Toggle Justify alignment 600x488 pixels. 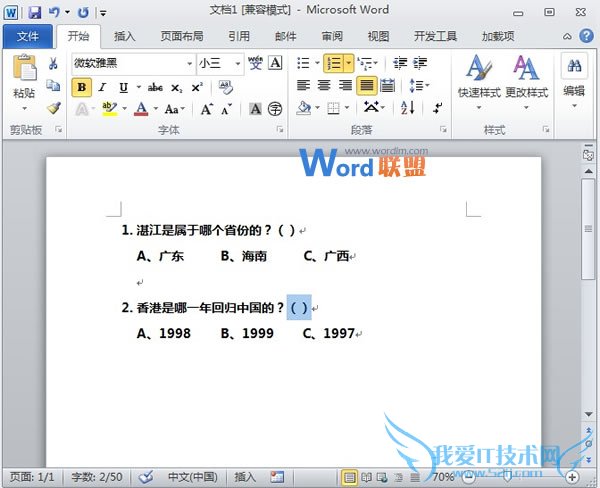[367, 85]
